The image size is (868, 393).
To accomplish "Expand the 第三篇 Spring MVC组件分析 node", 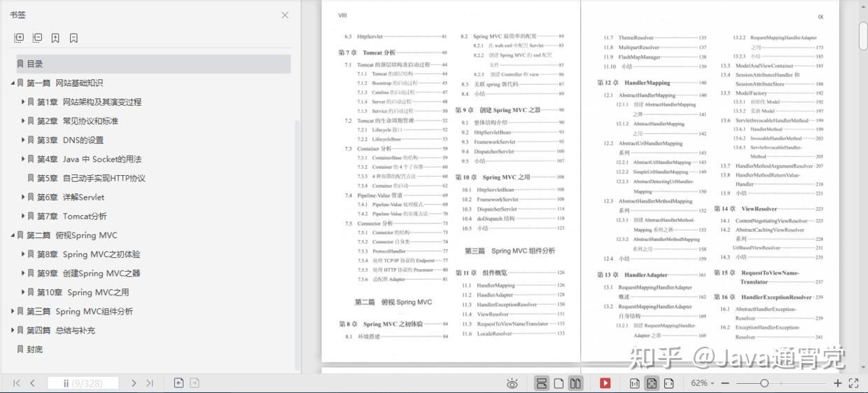I will (x=12, y=311).
